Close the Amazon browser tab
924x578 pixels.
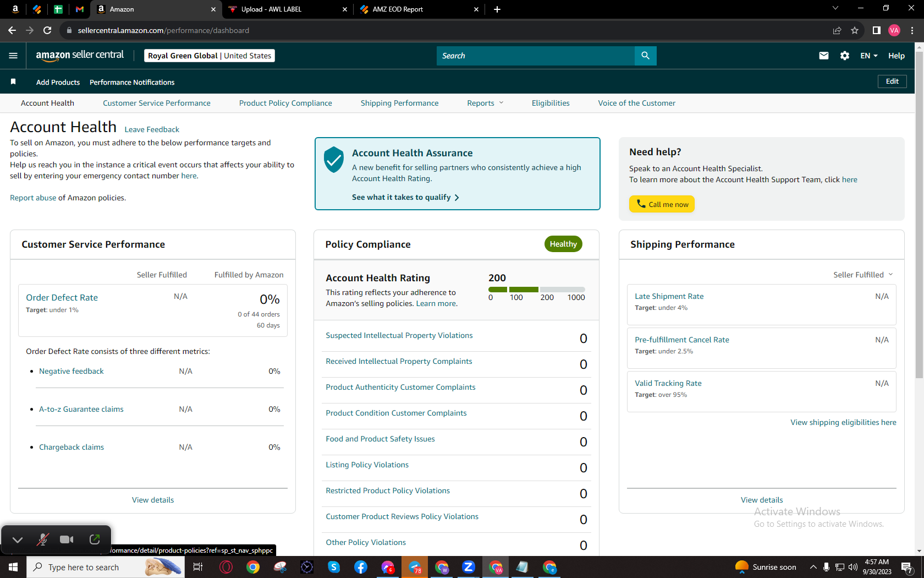[213, 9]
